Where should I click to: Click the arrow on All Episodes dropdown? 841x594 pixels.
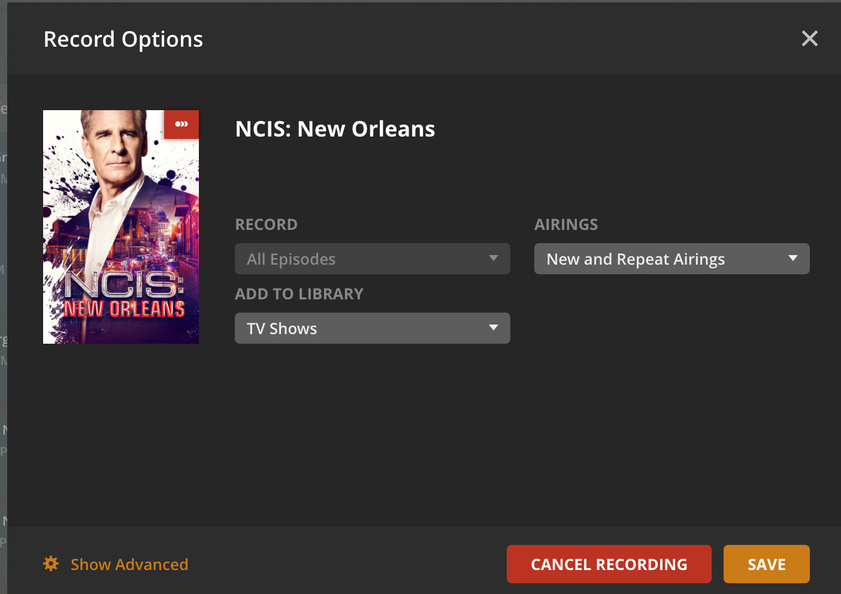click(493, 259)
